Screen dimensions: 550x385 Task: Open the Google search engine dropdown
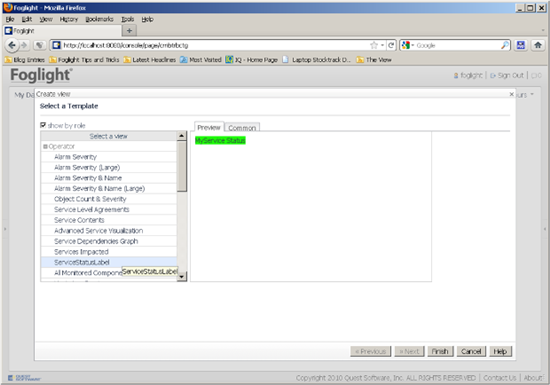[x=408, y=45]
